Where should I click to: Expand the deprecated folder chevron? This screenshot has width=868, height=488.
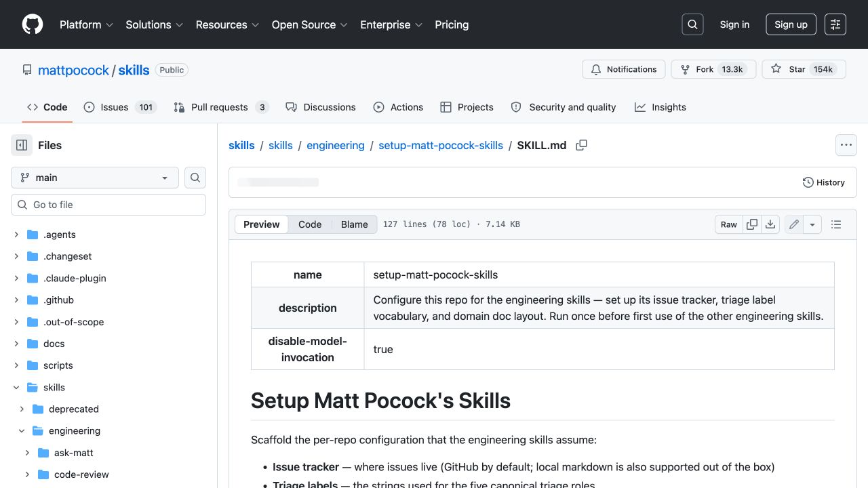tap(22, 409)
